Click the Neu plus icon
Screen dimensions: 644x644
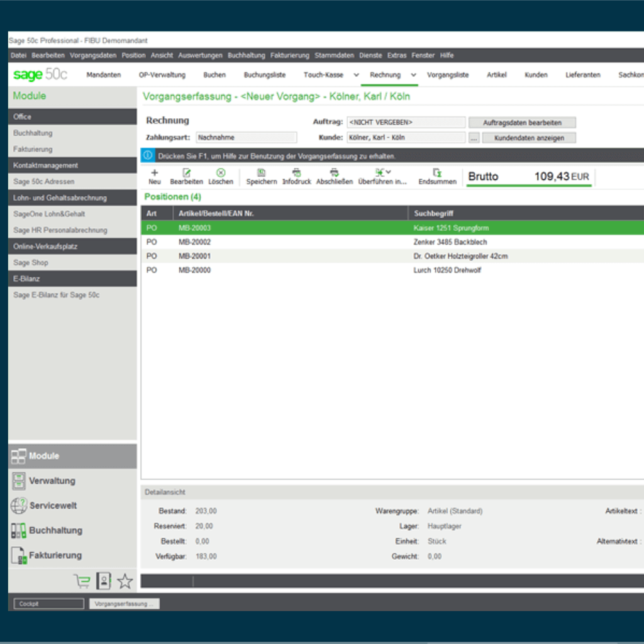(x=155, y=172)
